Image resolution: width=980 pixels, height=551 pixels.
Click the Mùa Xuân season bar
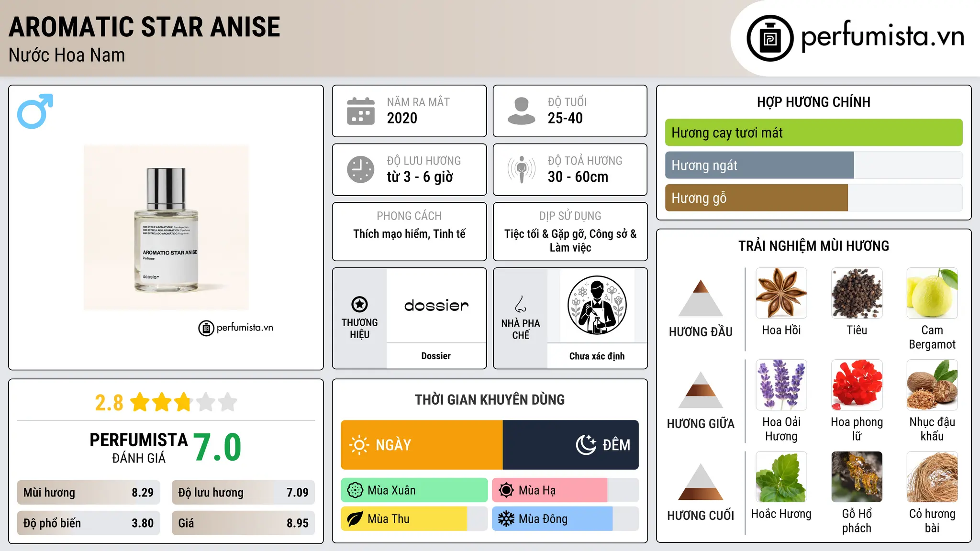pyautogui.click(x=414, y=490)
